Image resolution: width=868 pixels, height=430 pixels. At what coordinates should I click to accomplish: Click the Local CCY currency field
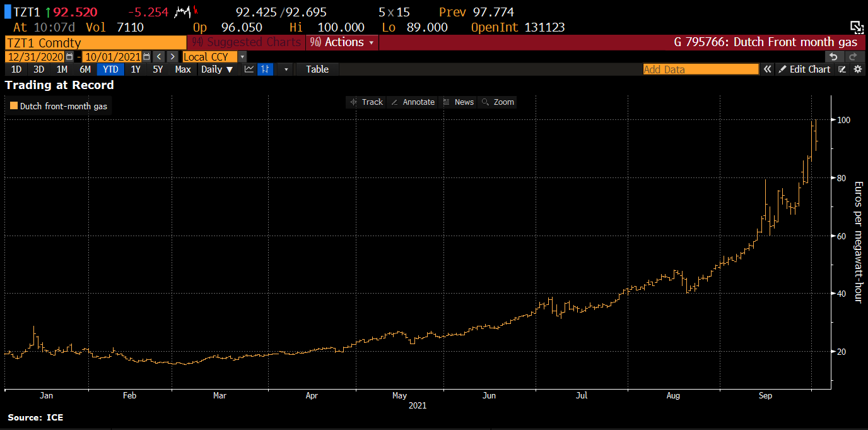210,57
